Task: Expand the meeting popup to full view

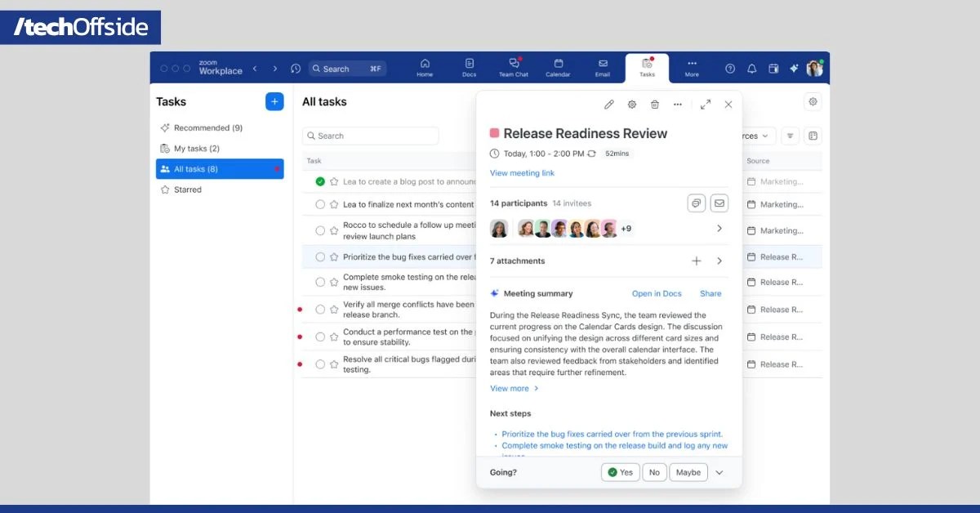Action: tap(706, 105)
